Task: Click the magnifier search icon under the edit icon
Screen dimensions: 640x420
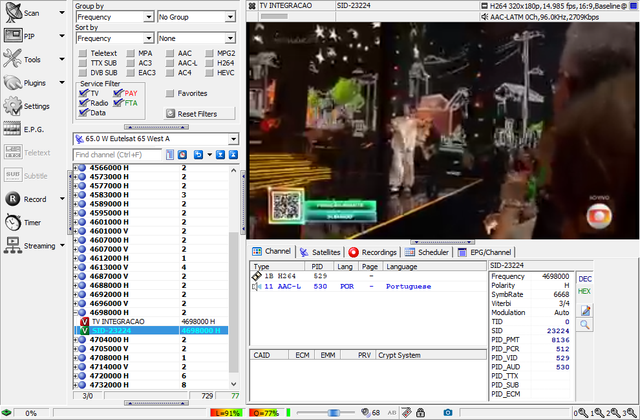Action: click(585, 325)
